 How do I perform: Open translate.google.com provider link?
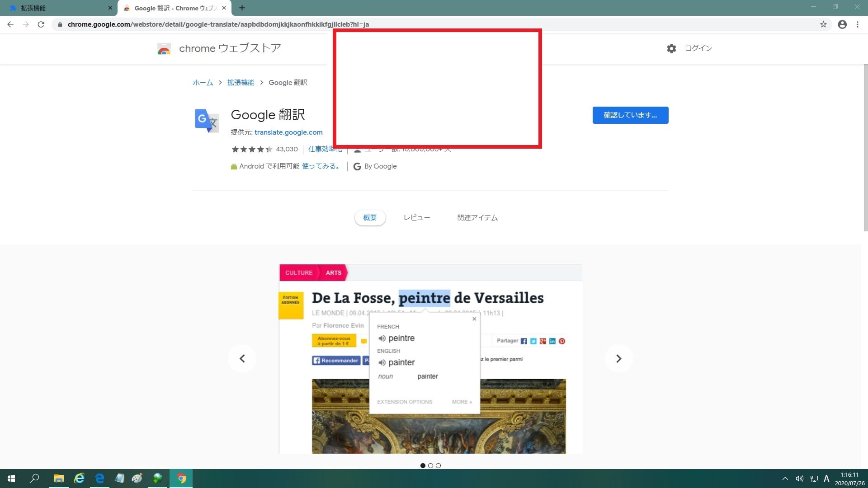288,132
